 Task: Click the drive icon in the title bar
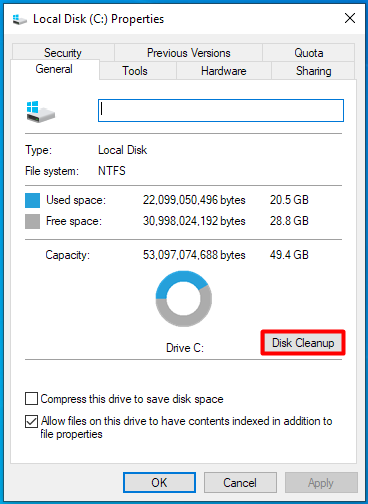(x=19, y=19)
